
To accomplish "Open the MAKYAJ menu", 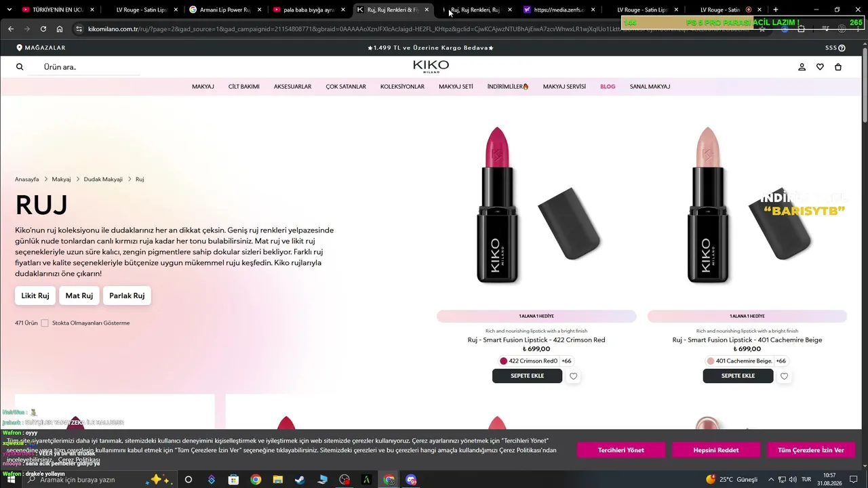I will [x=203, y=87].
